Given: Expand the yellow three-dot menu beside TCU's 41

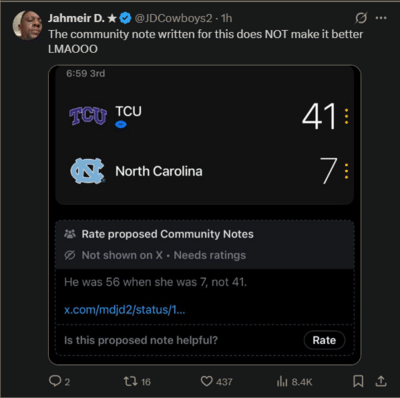Looking at the screenshot, I should coord(347,116).
